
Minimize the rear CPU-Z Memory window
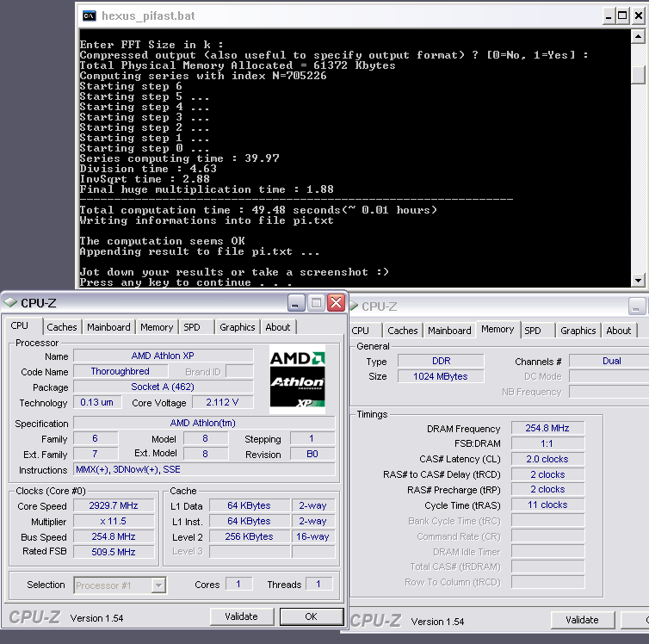[x=637, y=307]
